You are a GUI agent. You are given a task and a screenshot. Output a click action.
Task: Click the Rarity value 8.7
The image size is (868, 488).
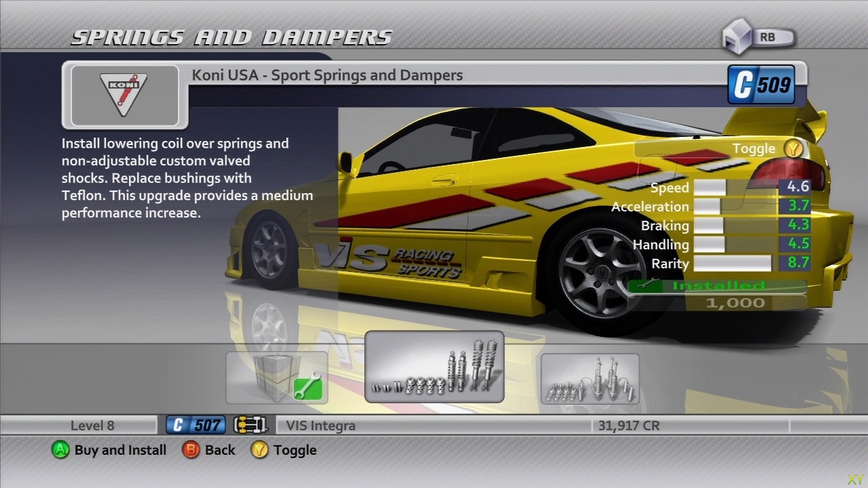tap(797, 262)
